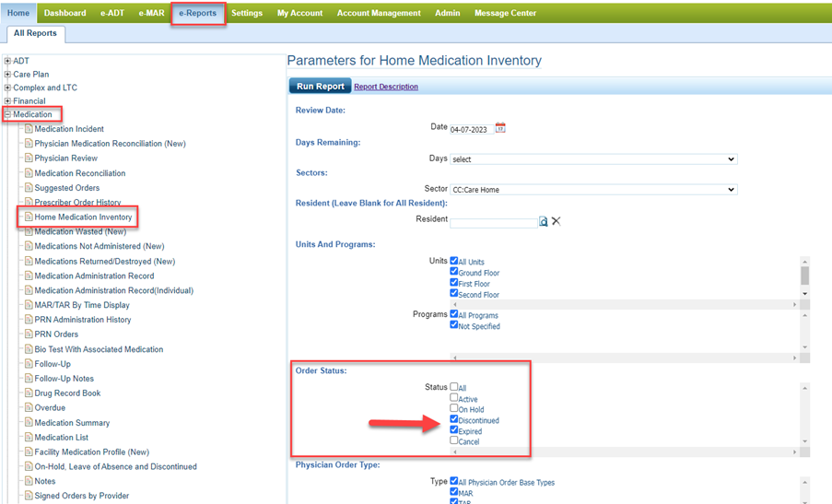Switch to the Dashboard menu tab
832x504 pixels.
click(x=64, y=13)
